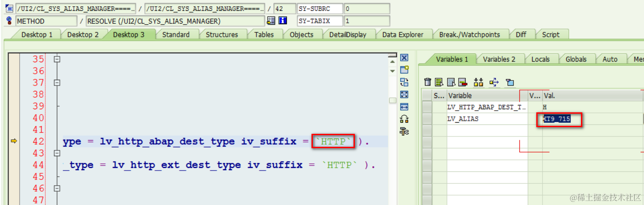
Task: Click the SY-SUBRC value field showing 0
Action: click(x=366, y=9)
